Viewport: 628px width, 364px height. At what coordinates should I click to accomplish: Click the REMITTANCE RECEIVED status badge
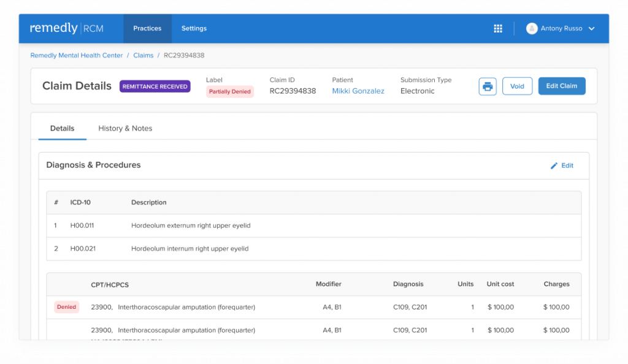click(155, 86)
